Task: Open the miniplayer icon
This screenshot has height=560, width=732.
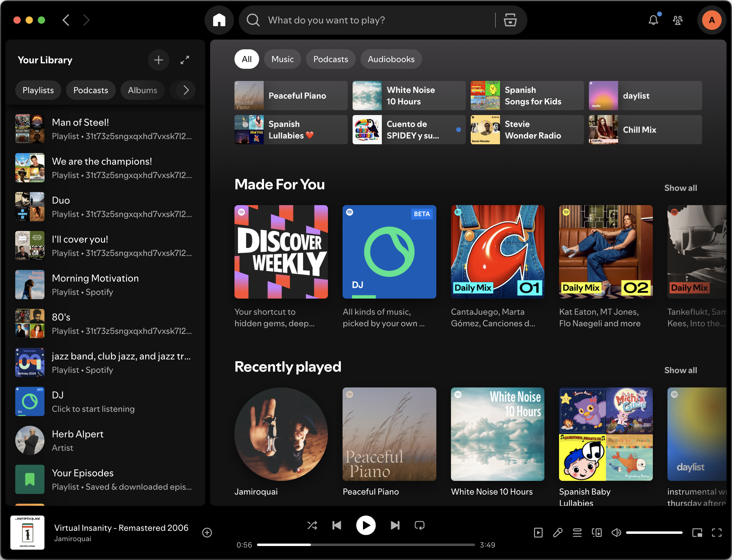Action: click(697, 532)
